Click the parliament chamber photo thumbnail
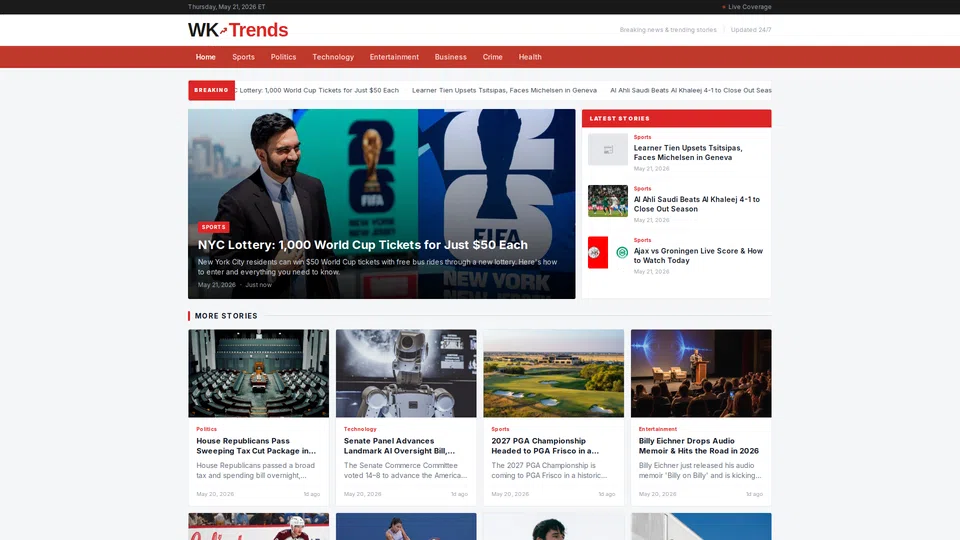Screen dimensions: 960x540 [258, 373]
